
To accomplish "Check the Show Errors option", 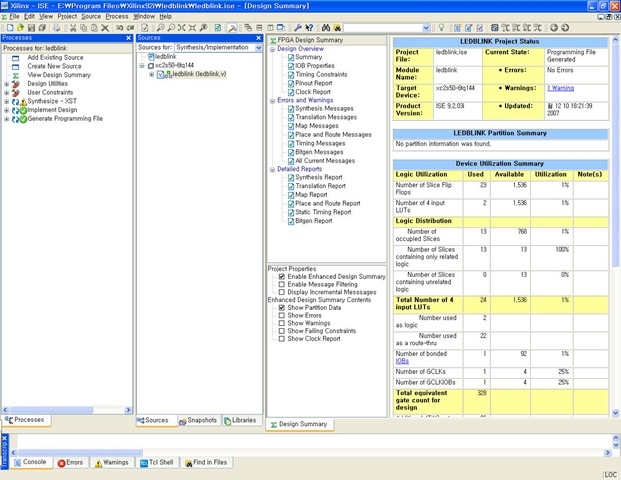I will coord(282,315).
